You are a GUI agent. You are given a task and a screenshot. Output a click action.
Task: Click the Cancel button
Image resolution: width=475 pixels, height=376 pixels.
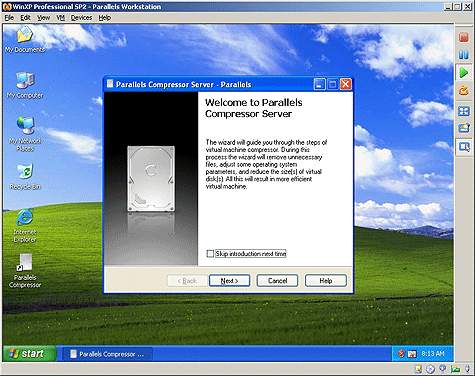(x=277, y=281)
